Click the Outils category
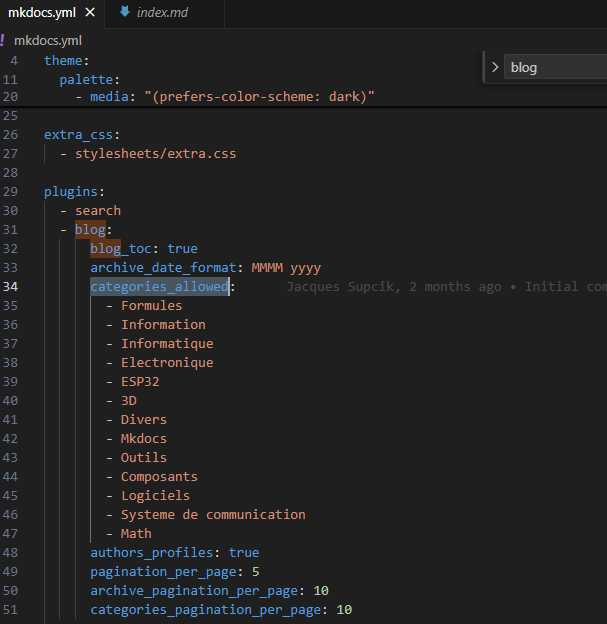607x624 pixels. coord(144,458)
